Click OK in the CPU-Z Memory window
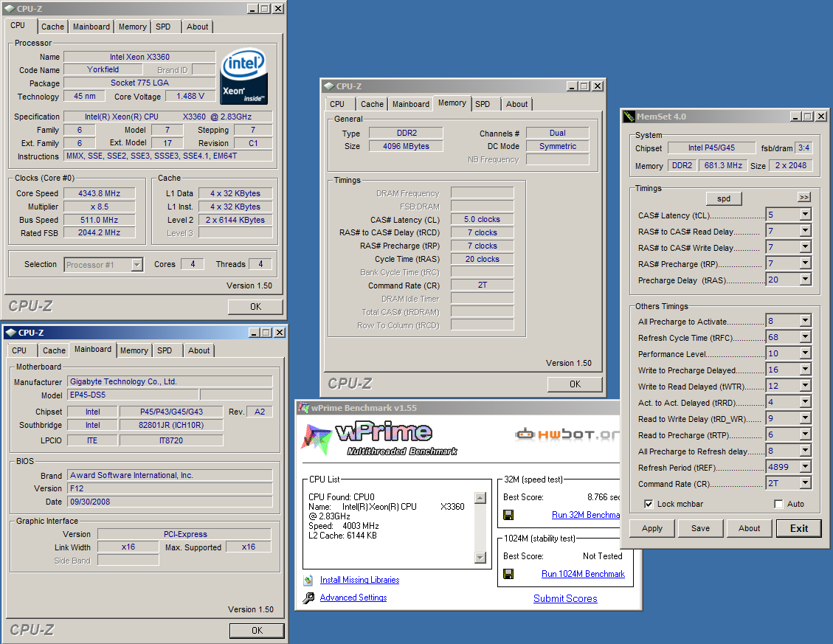The height and width of the screenshot is (644, 833). (575, 384)
